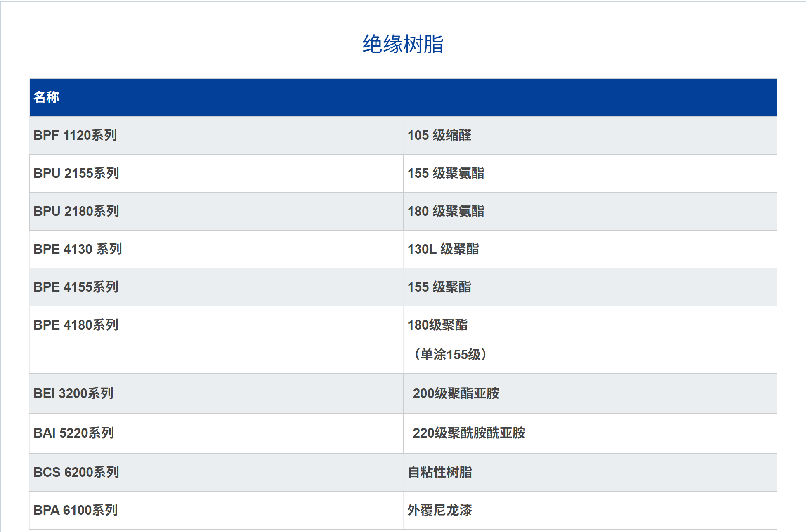Select the BPE 4180系列 entry
The width and height of the screenshot is (808, 532).
(76, 325)
